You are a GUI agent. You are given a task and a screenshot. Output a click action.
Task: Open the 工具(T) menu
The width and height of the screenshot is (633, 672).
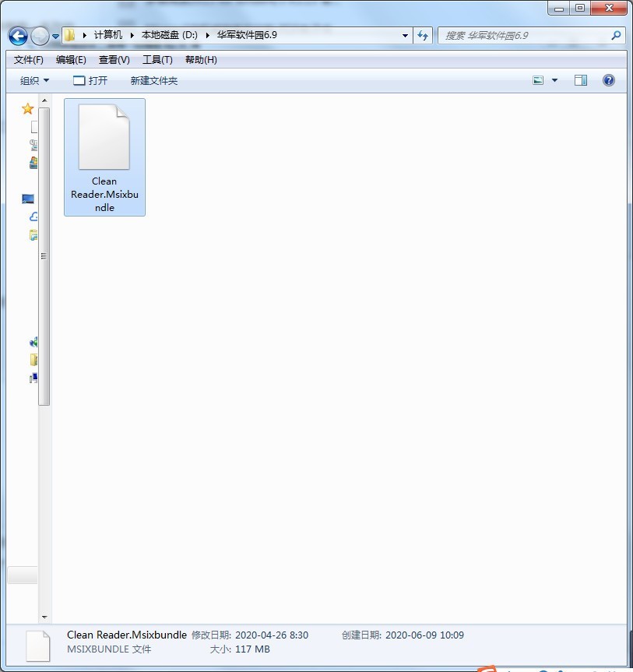point(157,60)
